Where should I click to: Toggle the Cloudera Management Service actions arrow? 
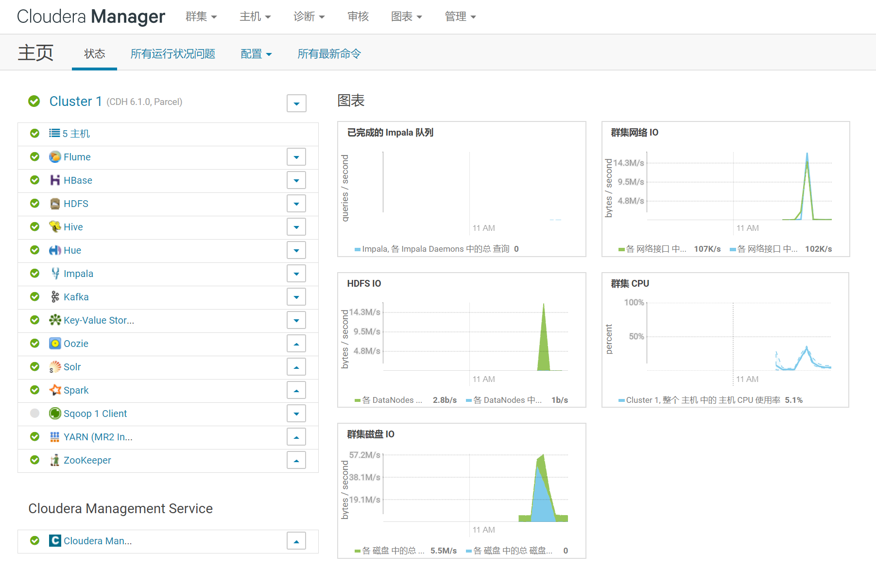click(296, 541)
